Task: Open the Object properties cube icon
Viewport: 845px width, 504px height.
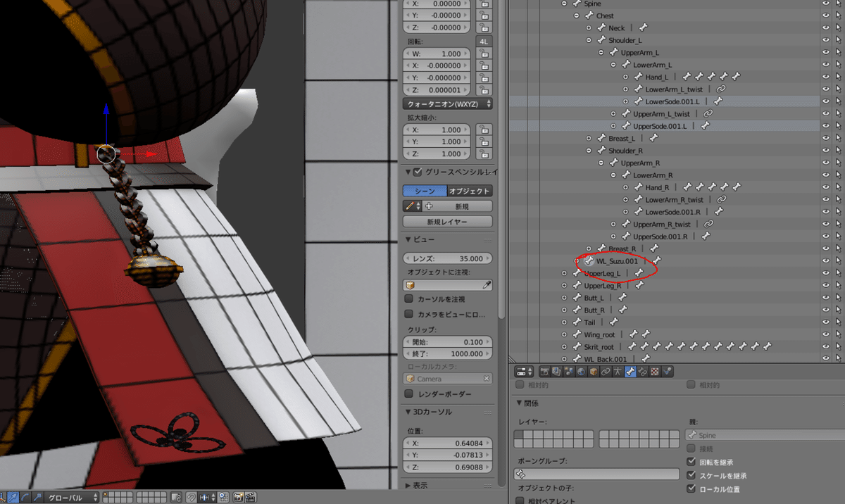Action: [594, 371]
